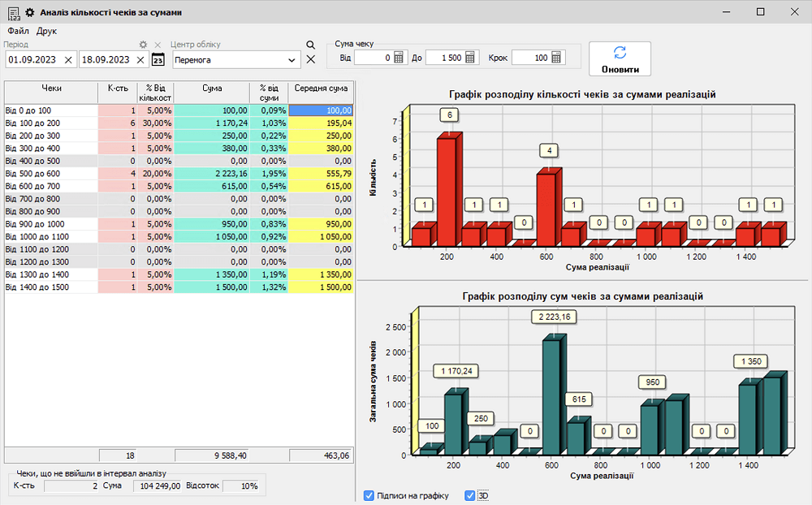The width and height of the screenshot is (812, 505).
Task: Click the red bar labeled 6
Action: click(x=446, y=191)
